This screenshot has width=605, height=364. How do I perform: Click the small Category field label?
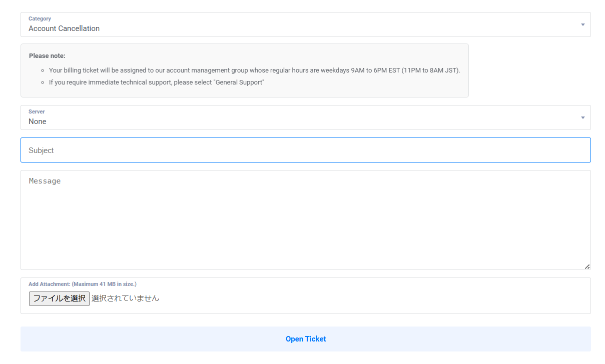40,18
